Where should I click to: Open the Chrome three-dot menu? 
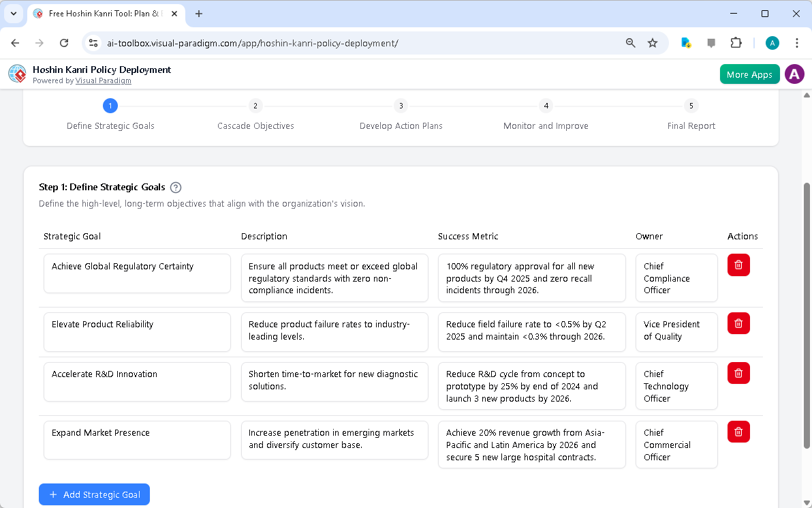tap(797, 42)
